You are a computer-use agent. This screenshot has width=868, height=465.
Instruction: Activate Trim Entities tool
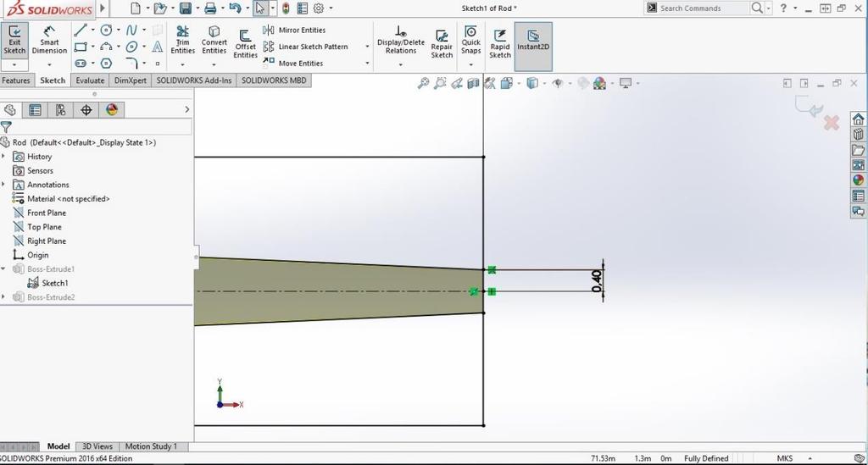(x=183, y=40)
